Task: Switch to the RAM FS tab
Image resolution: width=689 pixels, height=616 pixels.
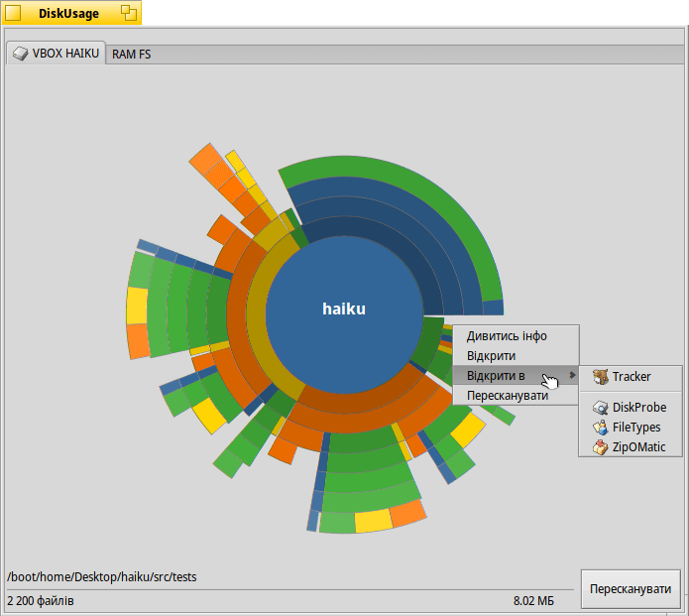Action: tap(132, 55)
